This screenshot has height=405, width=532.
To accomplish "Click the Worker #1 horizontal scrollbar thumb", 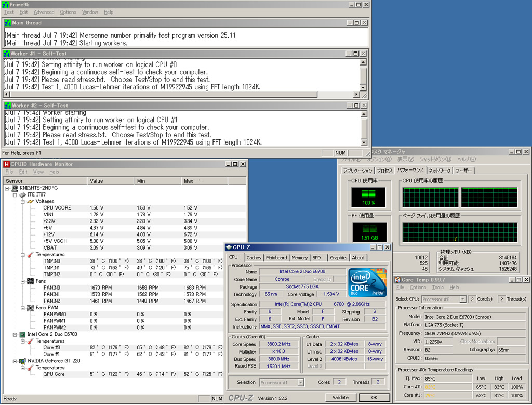I will tap(163, 95).
